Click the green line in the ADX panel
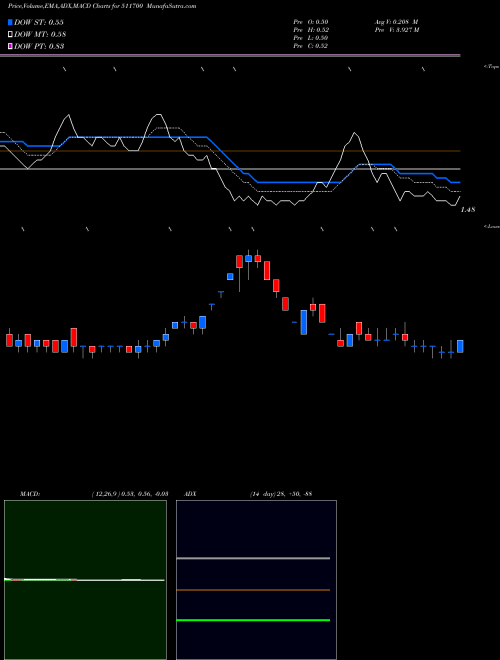The height and width of the screenshot is (660, 500). tap(253, 620)
